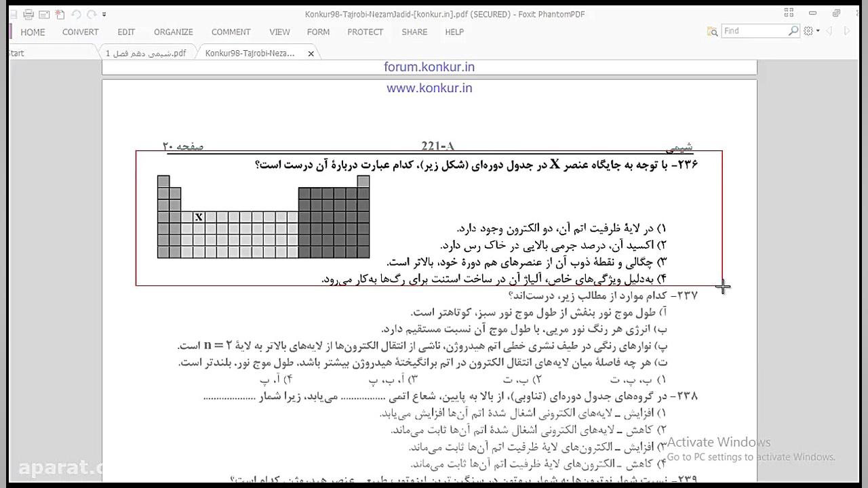Screen dimensions: 868x488
Task: Click the Undo icon
Action: click(x=76, y=14)
